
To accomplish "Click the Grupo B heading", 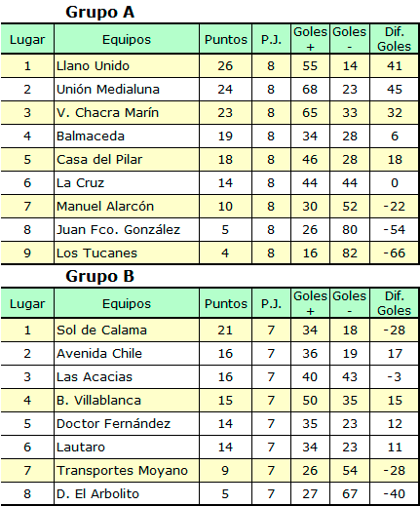I will pos(99,276).
